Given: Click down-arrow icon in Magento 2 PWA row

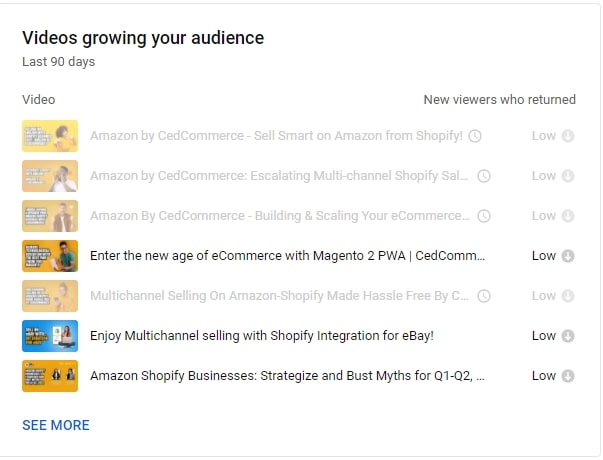Looking at the screenshot, I should (568, 256).
